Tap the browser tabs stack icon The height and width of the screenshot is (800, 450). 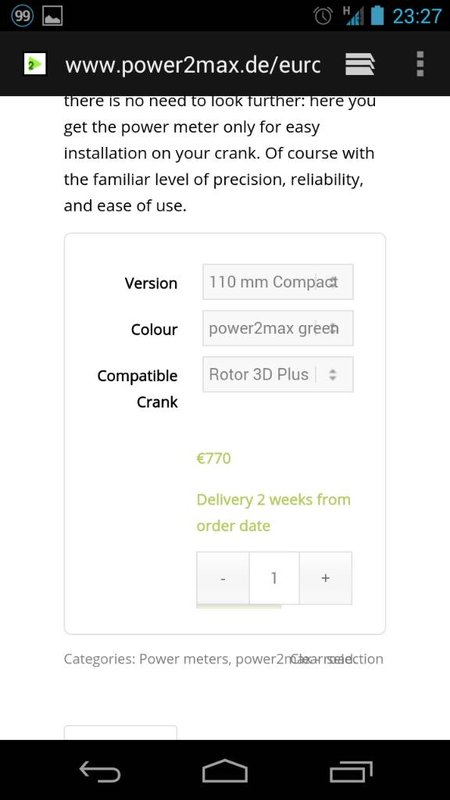(360, 65)
